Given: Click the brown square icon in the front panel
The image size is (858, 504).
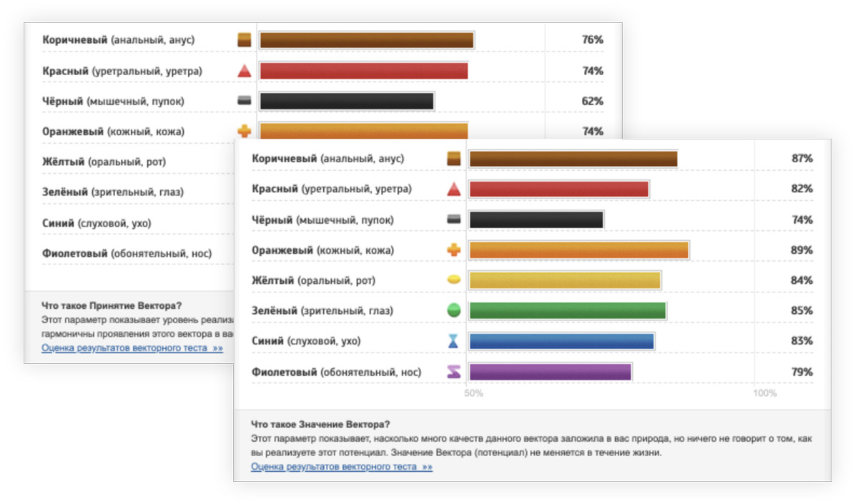Looking at the screenshot, I should [x=453, y=159].
